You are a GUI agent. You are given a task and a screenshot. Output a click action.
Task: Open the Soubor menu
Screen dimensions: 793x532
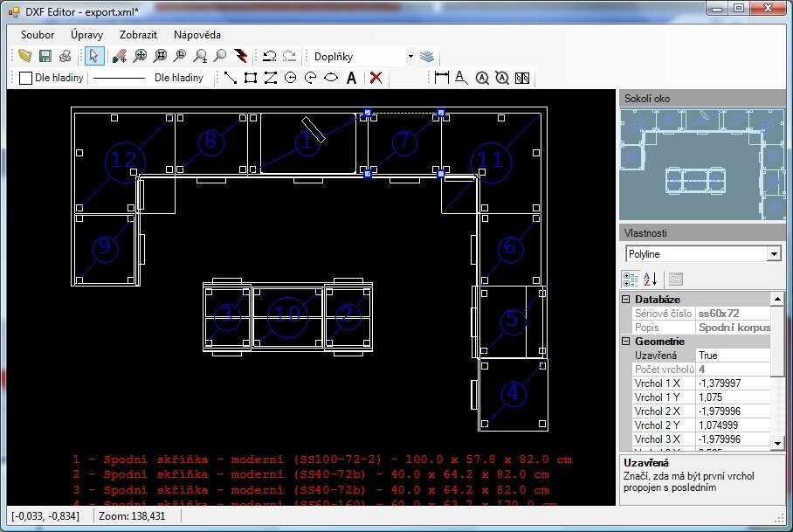coord(37,35)
